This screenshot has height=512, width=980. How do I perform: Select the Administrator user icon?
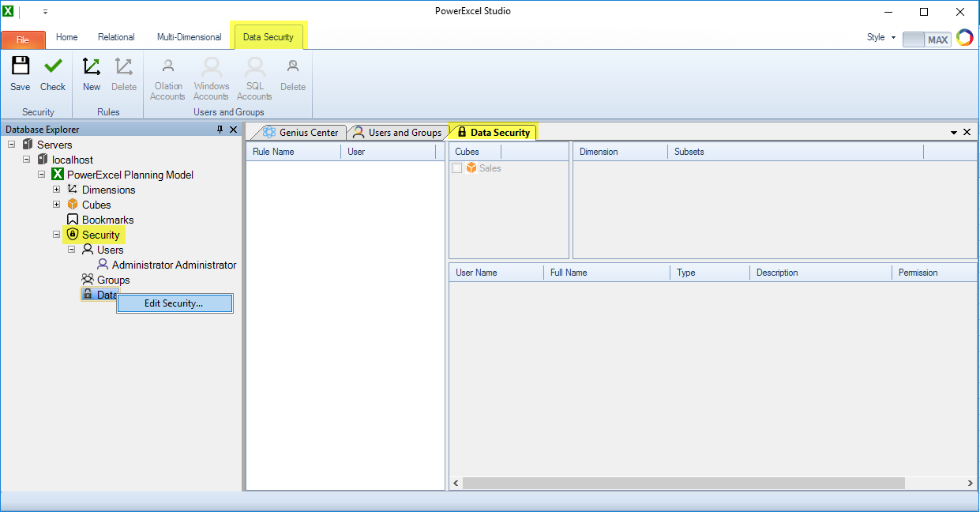103,265
